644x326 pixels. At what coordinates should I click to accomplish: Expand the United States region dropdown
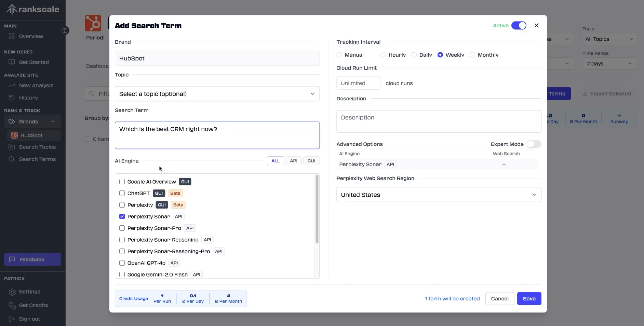point(439,195)
